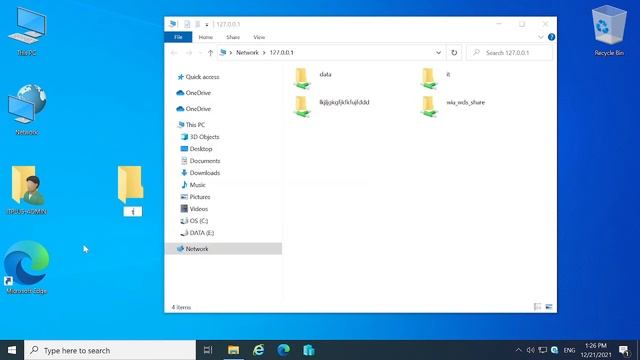Viewport: 640px width, 360px height.
Task: Open the data shared folder
Action: [313, 78]
